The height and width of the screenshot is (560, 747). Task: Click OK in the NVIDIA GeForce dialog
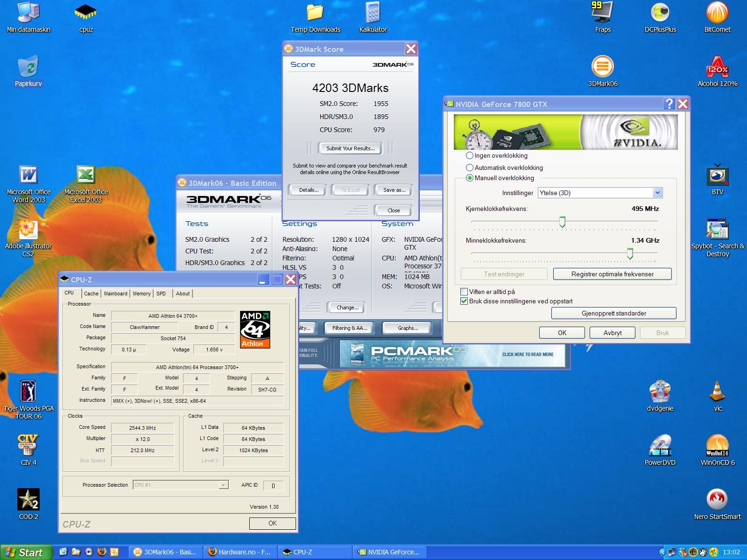tap(562, 333)
